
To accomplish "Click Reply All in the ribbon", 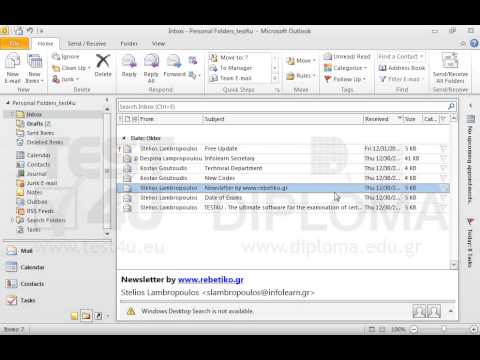I will pyautogui.click(x=151, y=69).
